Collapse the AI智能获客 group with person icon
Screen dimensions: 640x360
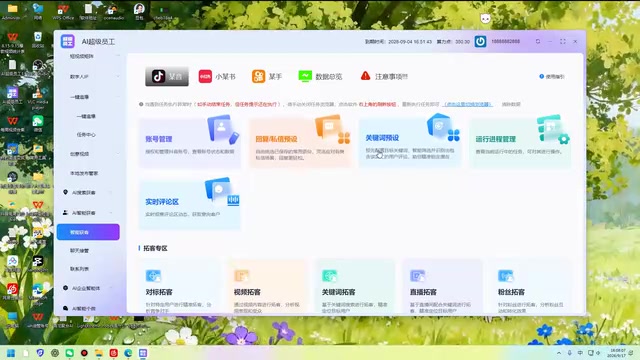click(89, 213)
